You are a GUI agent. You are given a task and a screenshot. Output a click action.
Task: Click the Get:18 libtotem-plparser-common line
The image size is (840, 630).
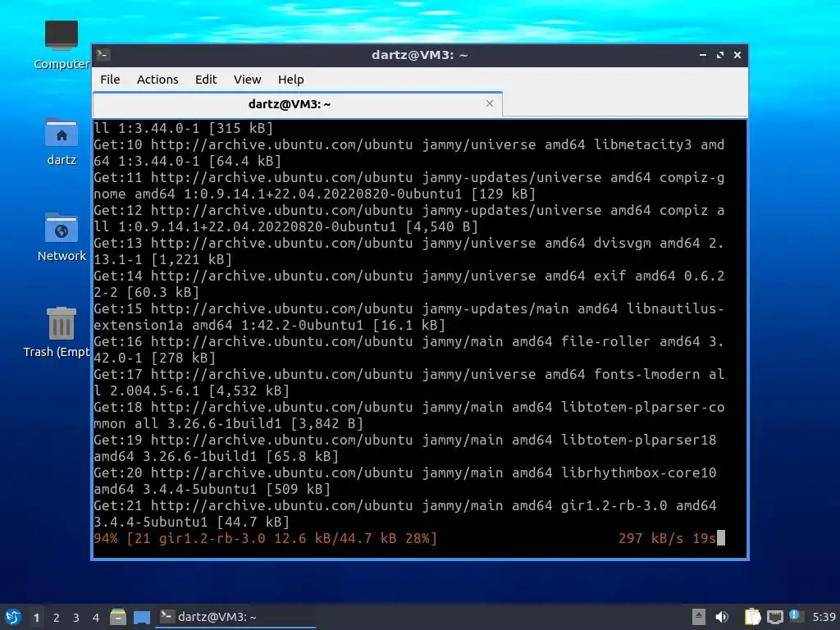tap(409, 415)
